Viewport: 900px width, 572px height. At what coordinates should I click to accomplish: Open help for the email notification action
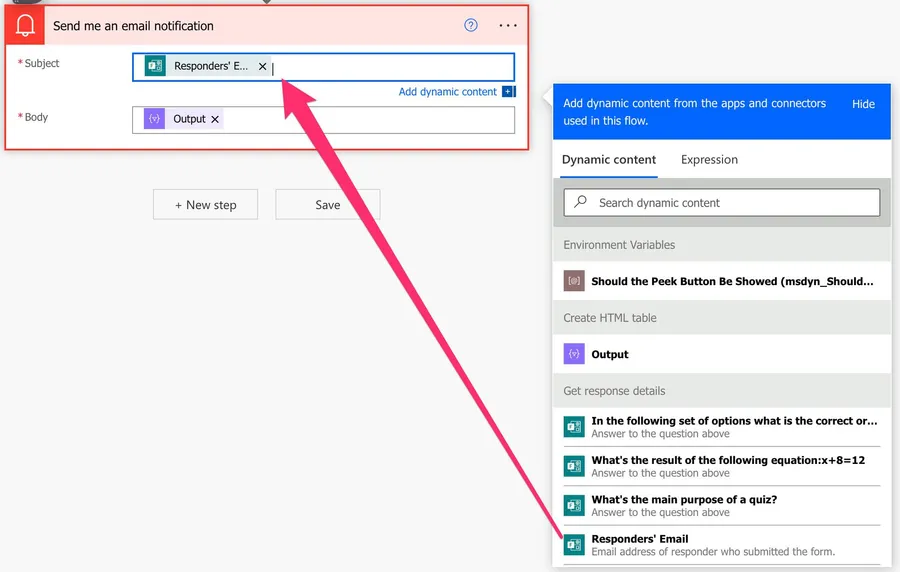(x=471, y=26)
